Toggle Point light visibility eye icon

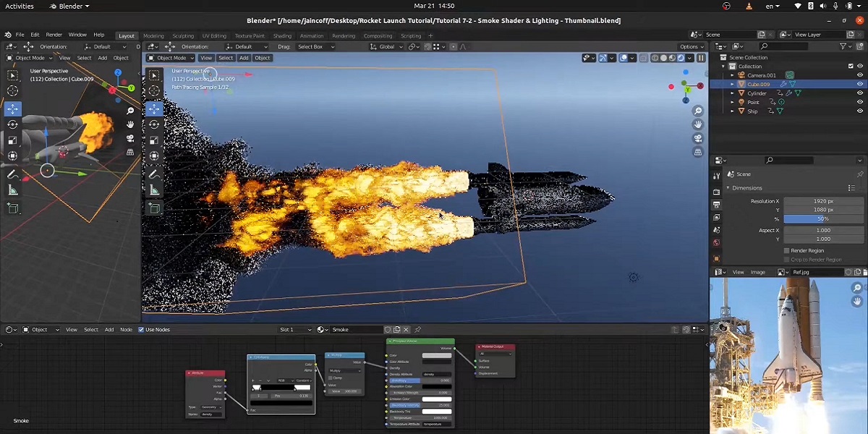pyautogui.click(x=860, y=102)
